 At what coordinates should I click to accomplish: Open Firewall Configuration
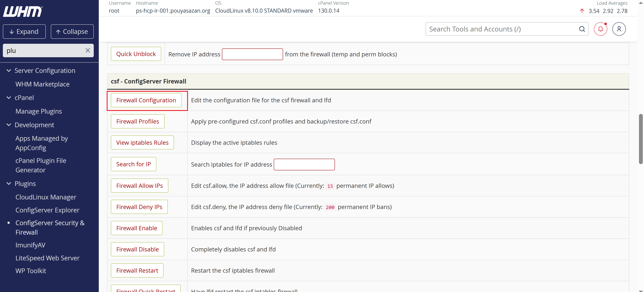146,100
